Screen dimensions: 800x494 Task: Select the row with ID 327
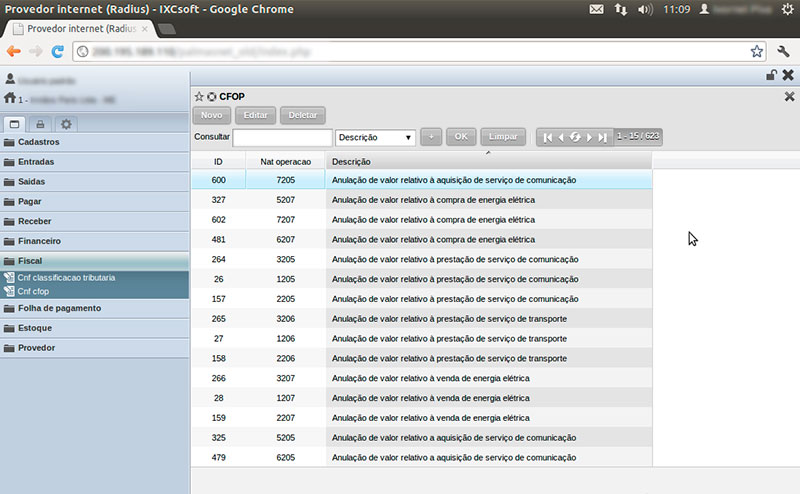(x=422, y=200)
